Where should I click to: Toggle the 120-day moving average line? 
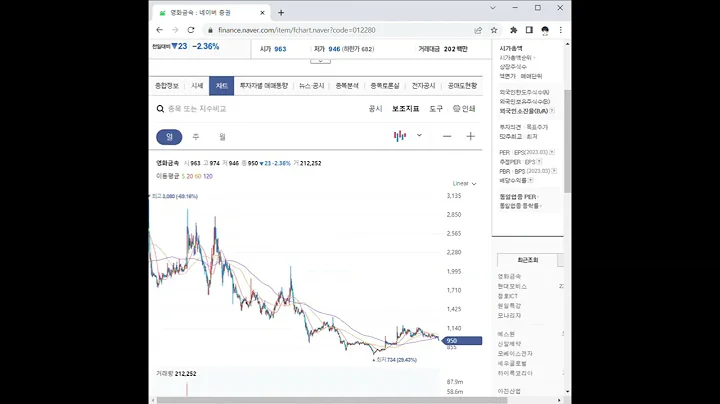208,176
